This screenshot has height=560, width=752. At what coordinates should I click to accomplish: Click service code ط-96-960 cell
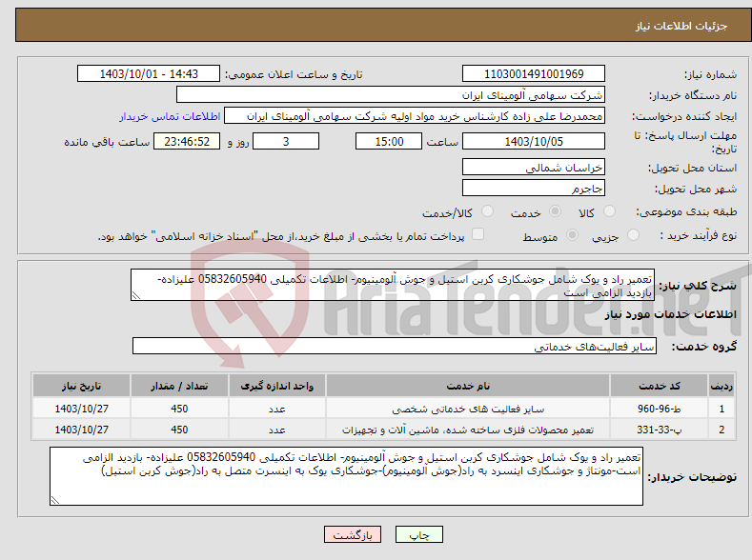click(659, 409)
